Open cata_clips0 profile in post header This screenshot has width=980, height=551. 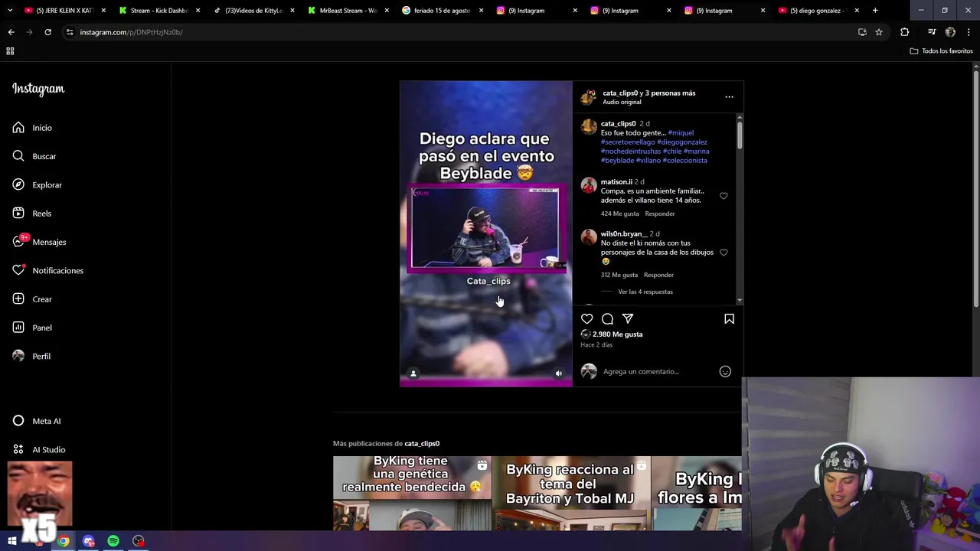pos(620,93)
